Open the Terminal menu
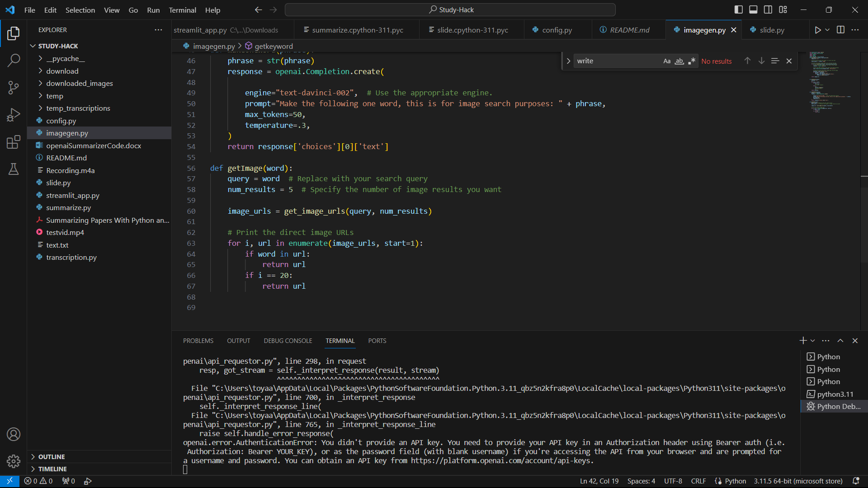Image resolution: width=868 pixels, height=488 pixels. pyautogui.click(x=182, y=10)
